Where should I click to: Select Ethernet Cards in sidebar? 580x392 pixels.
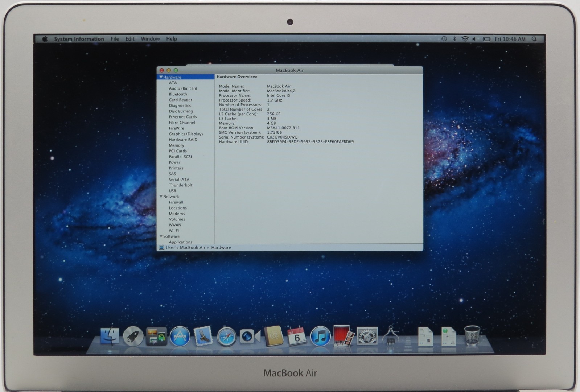point(182,117)
